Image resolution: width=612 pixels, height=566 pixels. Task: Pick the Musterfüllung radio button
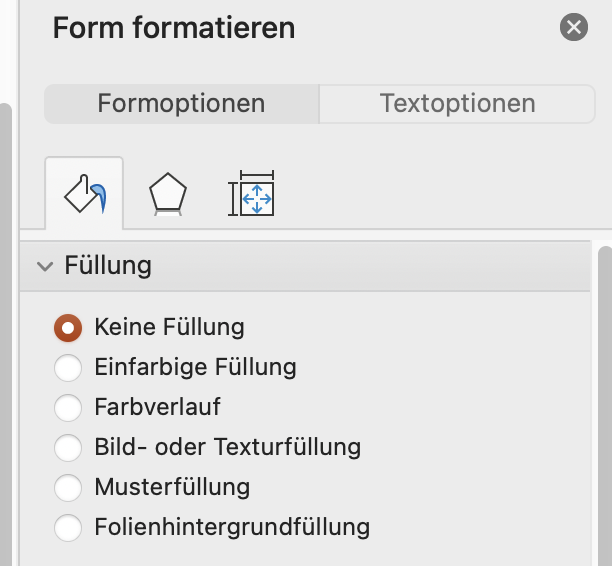pos(68,488)
